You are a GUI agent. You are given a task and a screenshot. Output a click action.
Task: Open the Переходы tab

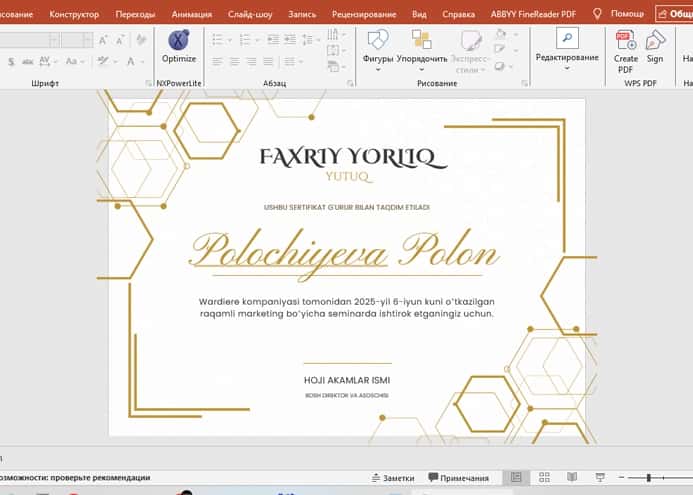135,14
